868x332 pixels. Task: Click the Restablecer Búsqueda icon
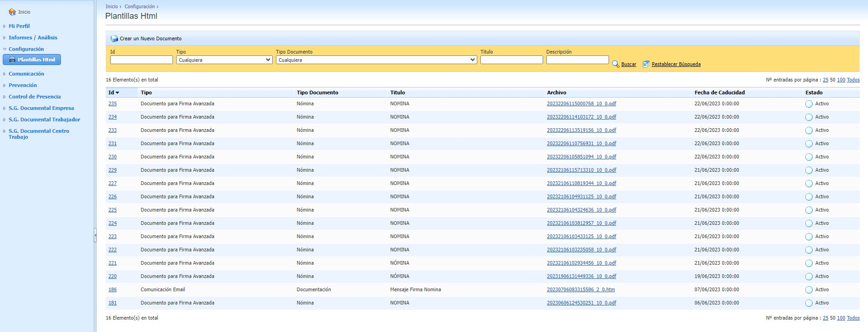[646, 64]
